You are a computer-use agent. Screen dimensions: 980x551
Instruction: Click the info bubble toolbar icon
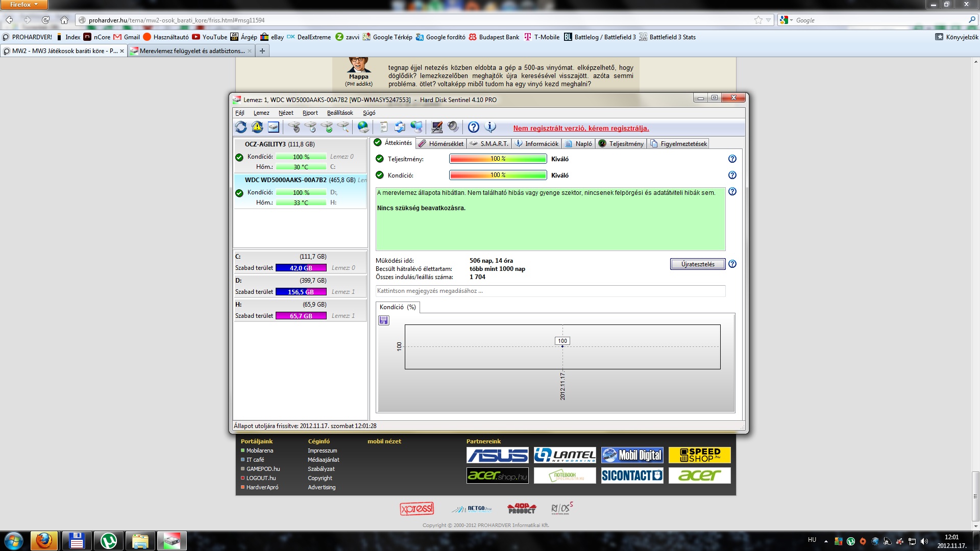click(490, 127)
